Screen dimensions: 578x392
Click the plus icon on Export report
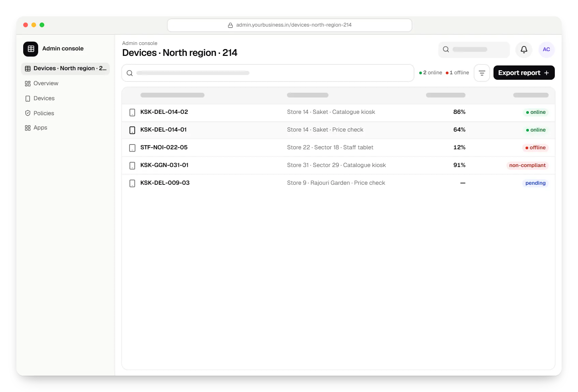click(547, 73)
